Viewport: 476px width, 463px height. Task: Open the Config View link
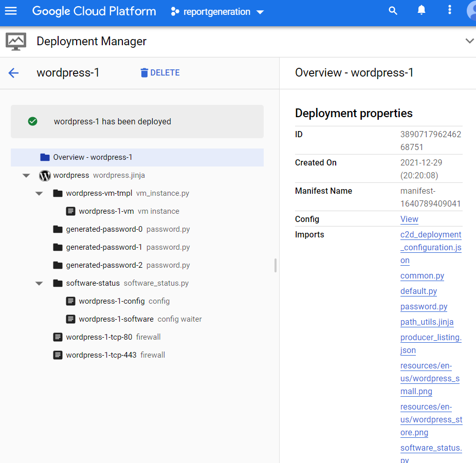[x=409, y=219]
